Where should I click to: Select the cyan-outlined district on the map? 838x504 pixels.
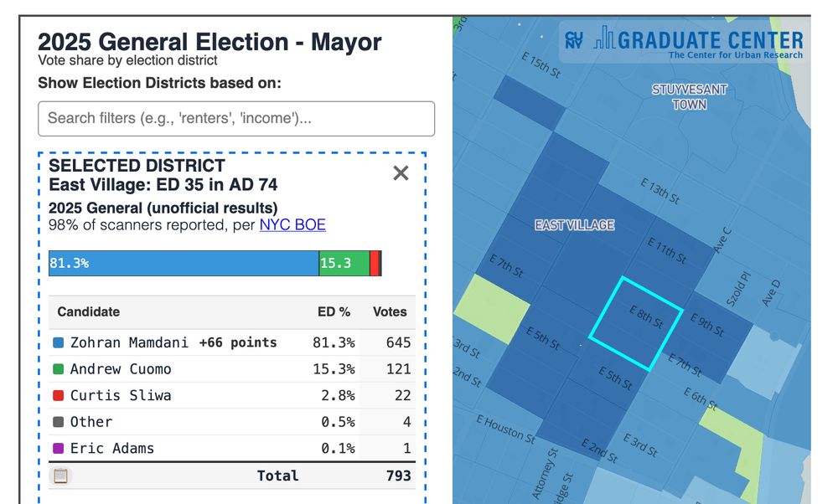[x=634, y=322]
